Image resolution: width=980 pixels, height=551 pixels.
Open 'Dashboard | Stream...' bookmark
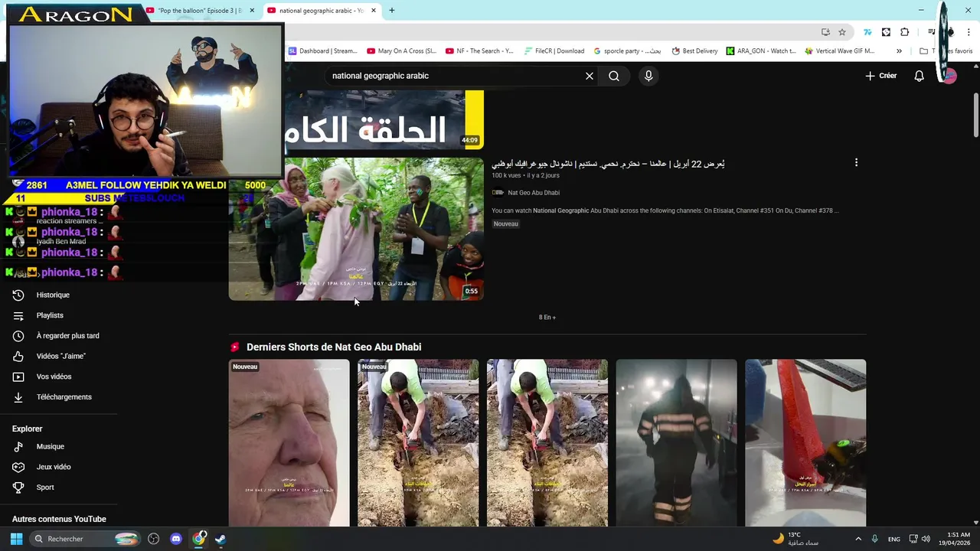click(x=322, y=51)
